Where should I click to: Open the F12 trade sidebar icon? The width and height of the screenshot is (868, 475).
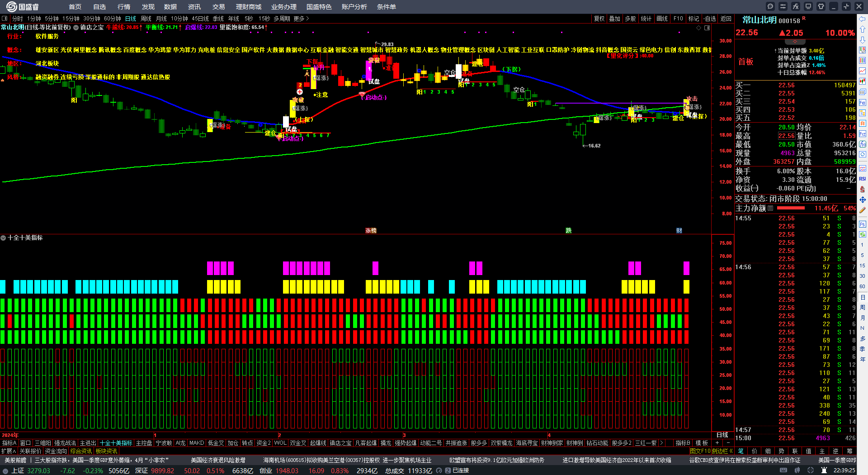pos(863,134)
